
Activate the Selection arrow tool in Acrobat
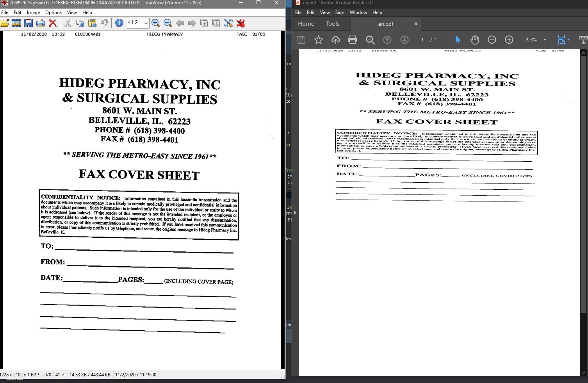coord(458,40)
